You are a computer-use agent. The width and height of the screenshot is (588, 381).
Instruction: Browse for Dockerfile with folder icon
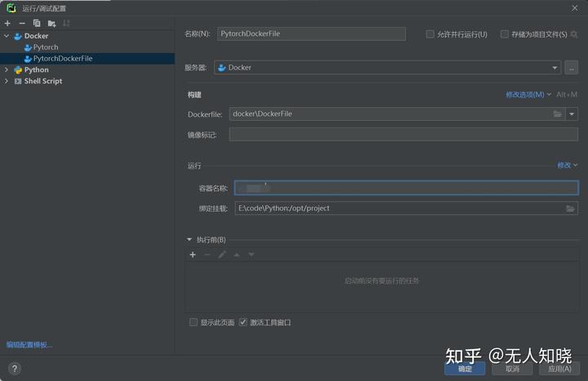pos(558,114)
